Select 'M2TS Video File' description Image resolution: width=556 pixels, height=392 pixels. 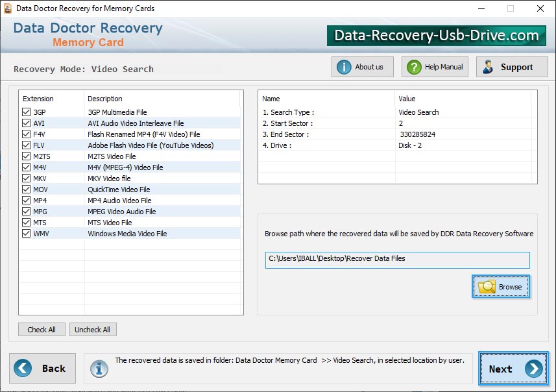pyautogui.click(x=112, y=156)
